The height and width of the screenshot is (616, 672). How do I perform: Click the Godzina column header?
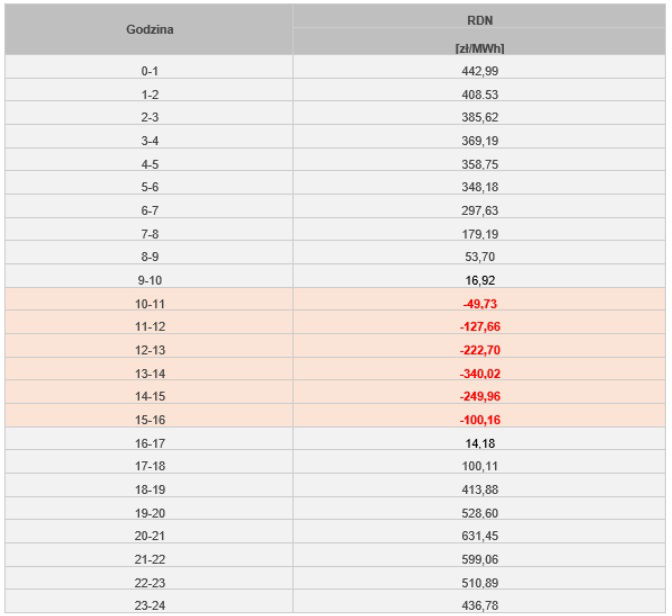click(x=150, y=29)
